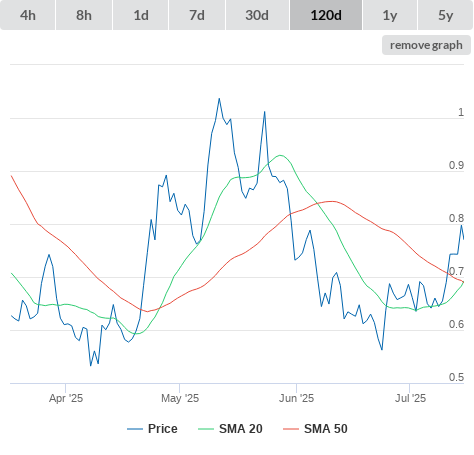Image resolution: width=474 pixels, height=455 pixels.
Task: Switch to the 5y range
Action: coord(445,15)
